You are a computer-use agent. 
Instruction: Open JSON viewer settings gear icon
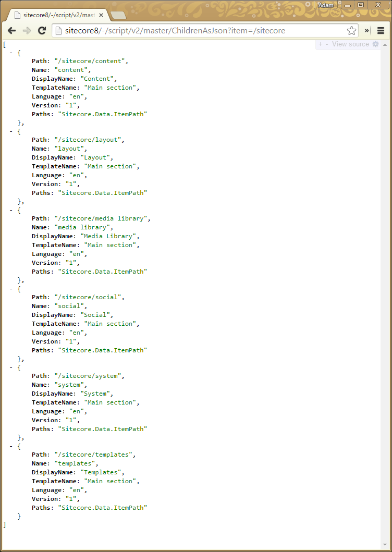coord(375,44)
